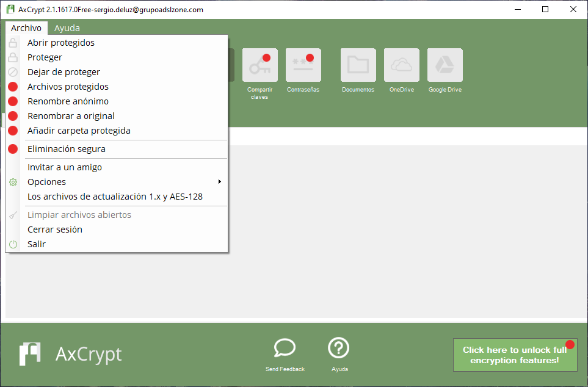588x387 pixels.
Task: Select Renombre anónimo menu item
Action: [x=68, y=101]
